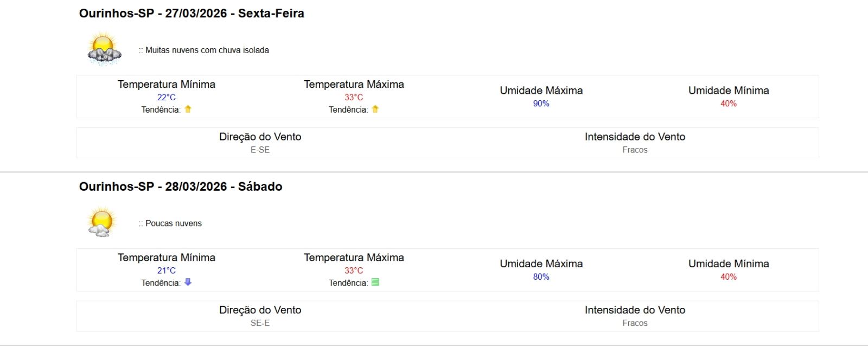Click the 'Poucas nuvens' condition text

click(x=173, y=223)
